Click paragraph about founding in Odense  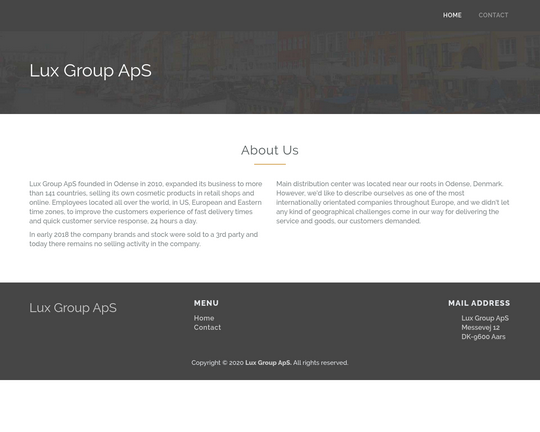click(x=146, y=203)
